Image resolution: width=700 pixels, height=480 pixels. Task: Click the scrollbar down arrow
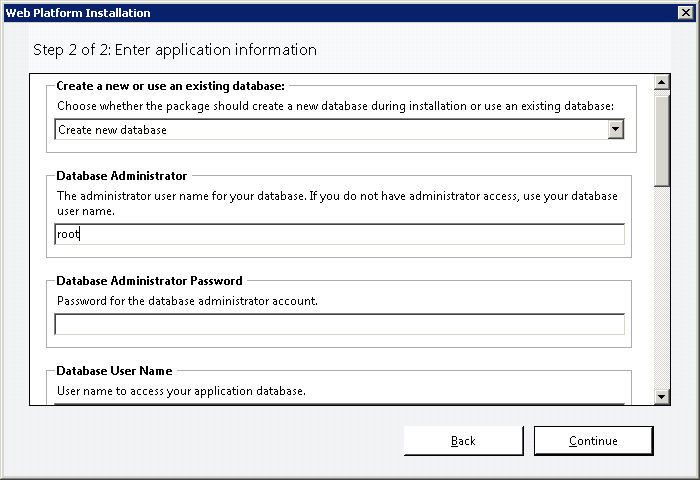(662, 396)
